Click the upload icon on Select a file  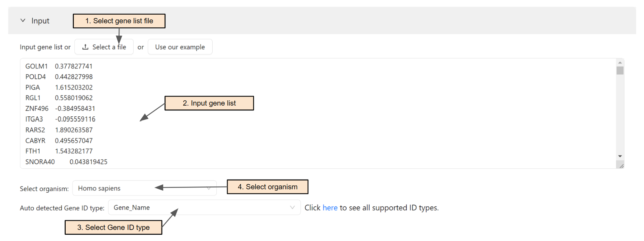(85, 47)
